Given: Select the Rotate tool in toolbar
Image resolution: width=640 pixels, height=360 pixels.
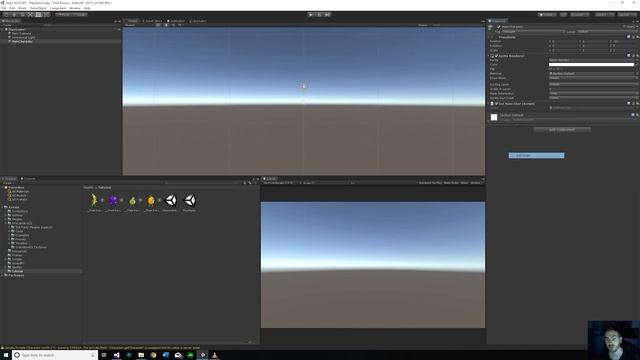Looking at the screenshot, I should (x=22, y=15).
